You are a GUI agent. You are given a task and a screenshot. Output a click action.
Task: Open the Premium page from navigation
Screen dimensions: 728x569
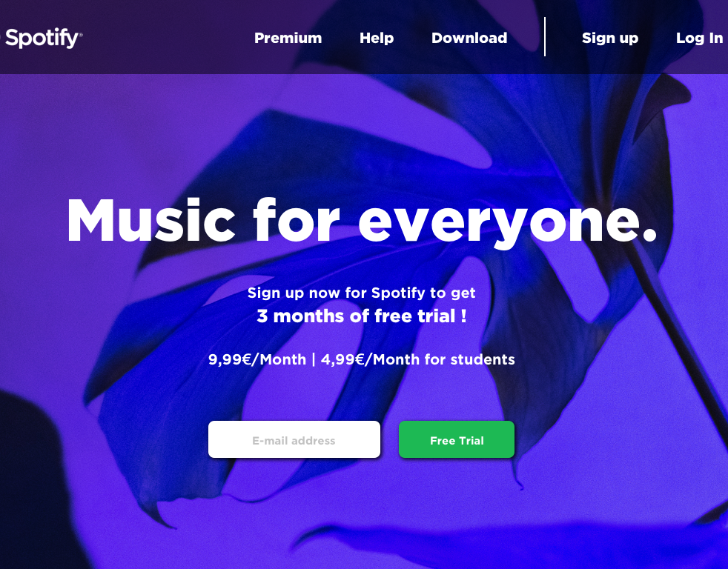(288, 38)
